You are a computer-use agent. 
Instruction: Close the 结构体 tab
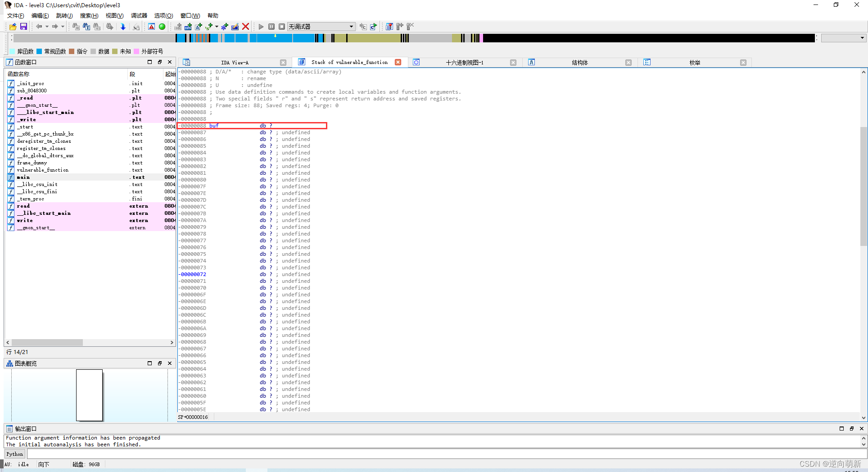click(x=628, y=63)
